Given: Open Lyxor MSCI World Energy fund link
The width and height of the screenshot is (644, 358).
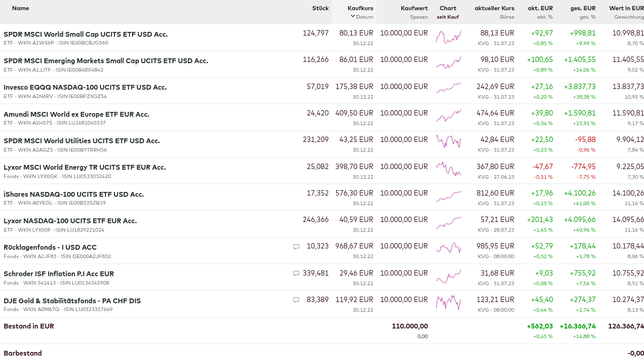Looking at the screenshot, I should [84, 167].
